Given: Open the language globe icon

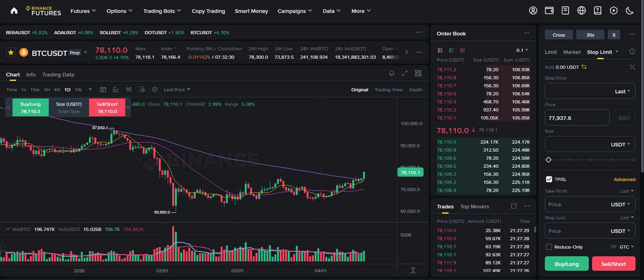Looking at the screenshot, I should (582, 11).
